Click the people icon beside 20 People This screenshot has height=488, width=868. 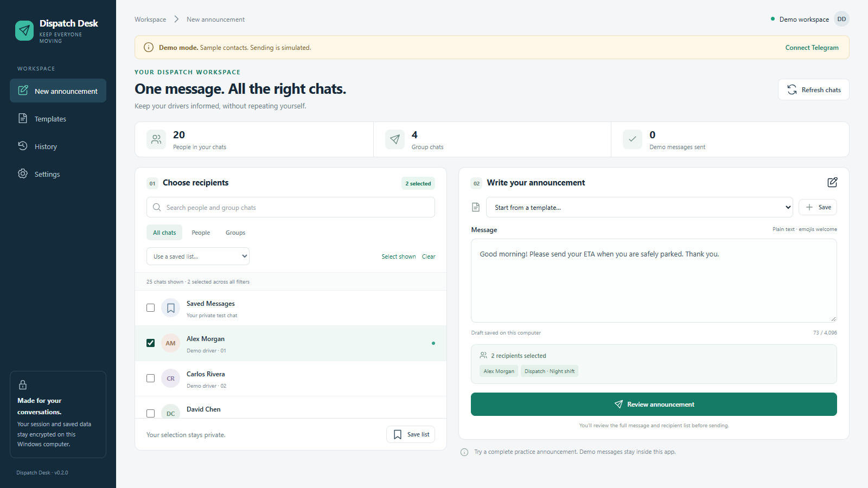point(156,139)
